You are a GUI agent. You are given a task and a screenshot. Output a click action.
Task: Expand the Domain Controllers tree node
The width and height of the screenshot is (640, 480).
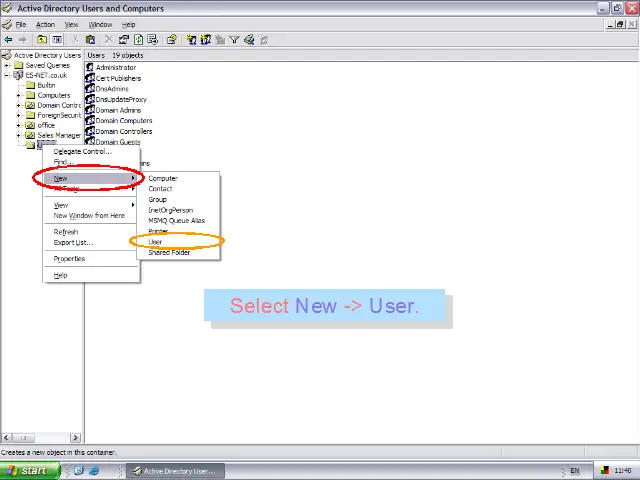(x=18, y=105)
